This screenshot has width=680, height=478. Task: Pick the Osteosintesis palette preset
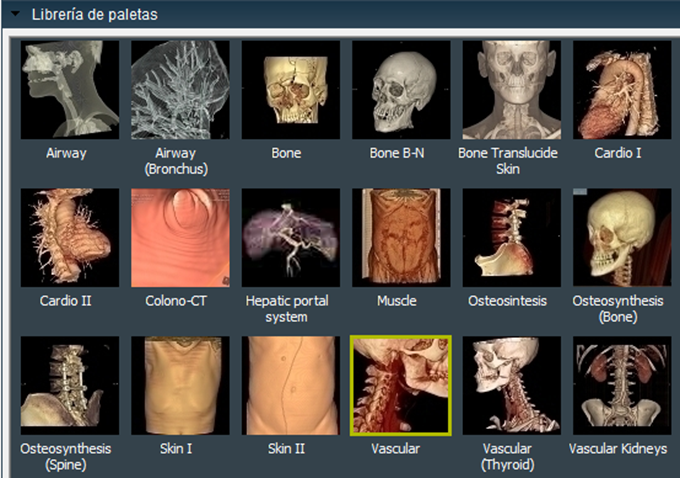[x=512, y=238]
